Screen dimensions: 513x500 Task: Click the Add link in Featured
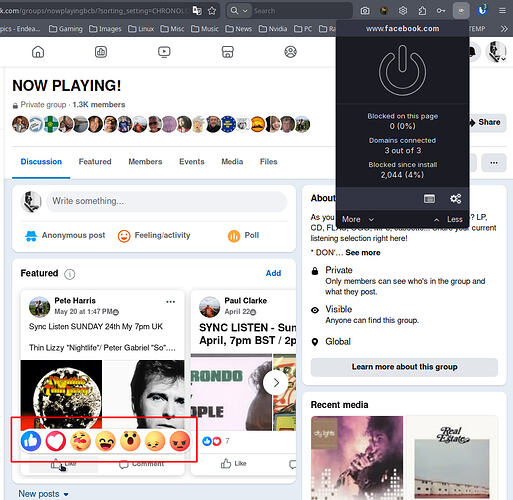click(x=273, y=273)
